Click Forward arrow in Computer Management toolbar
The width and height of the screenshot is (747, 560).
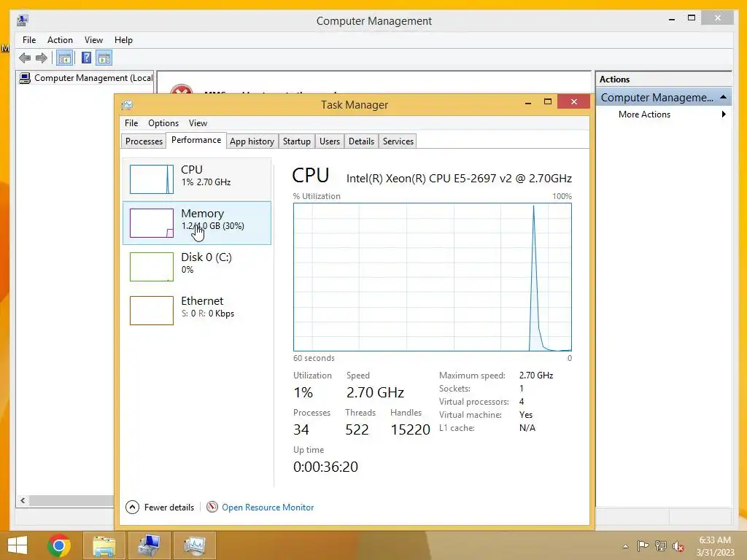pos(42,58)
